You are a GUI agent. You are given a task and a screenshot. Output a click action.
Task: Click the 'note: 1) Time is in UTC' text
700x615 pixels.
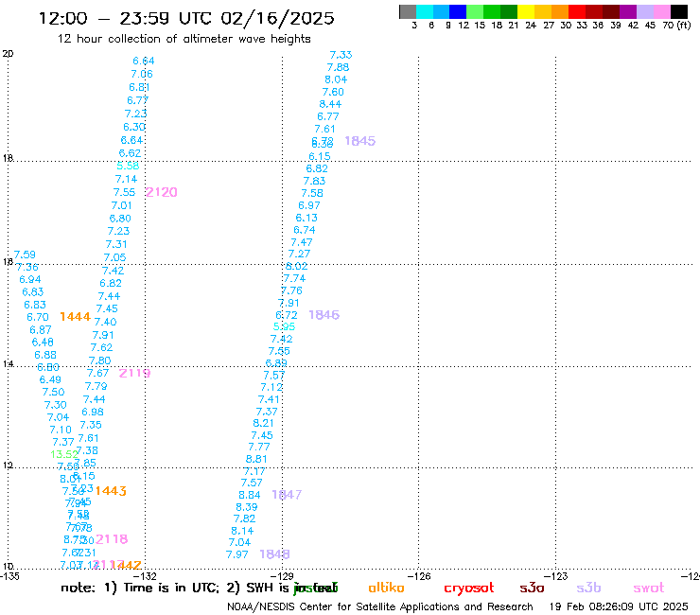tap(140, 588)
